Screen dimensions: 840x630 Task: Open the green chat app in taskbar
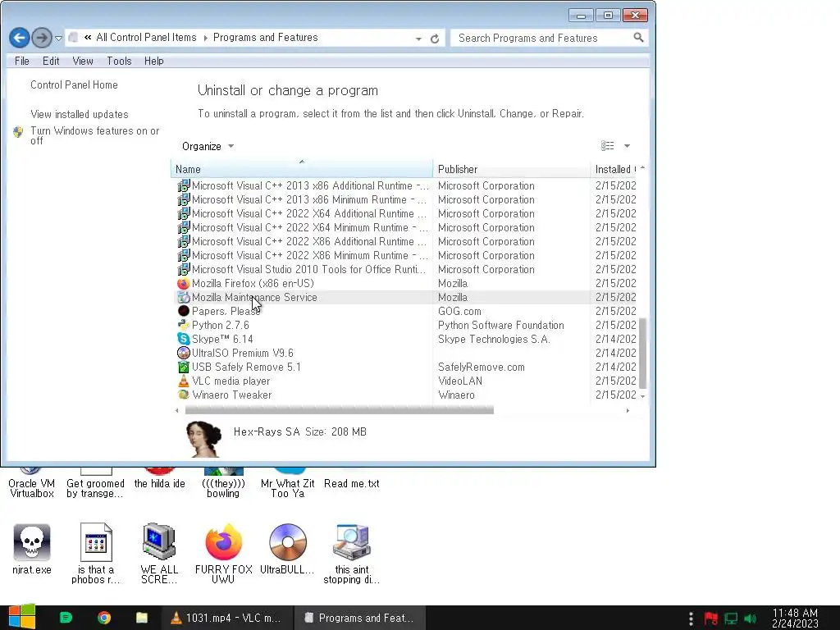[x=66, y=618]
